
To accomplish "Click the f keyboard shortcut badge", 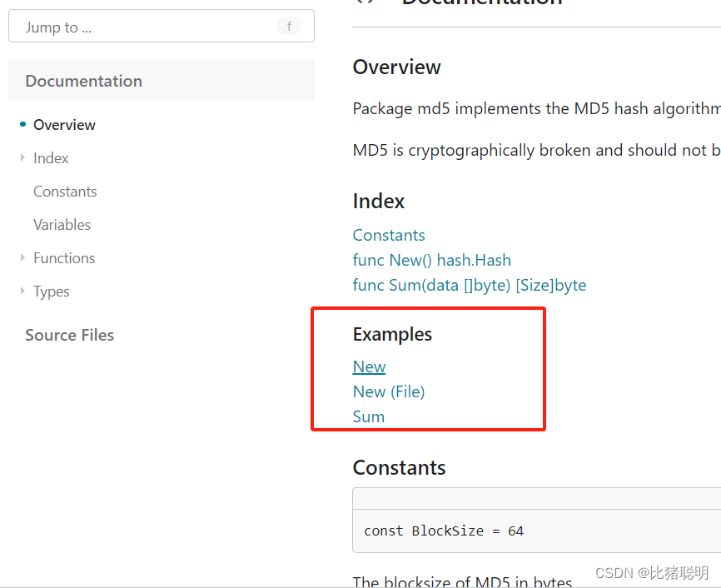I will point(289,26).
